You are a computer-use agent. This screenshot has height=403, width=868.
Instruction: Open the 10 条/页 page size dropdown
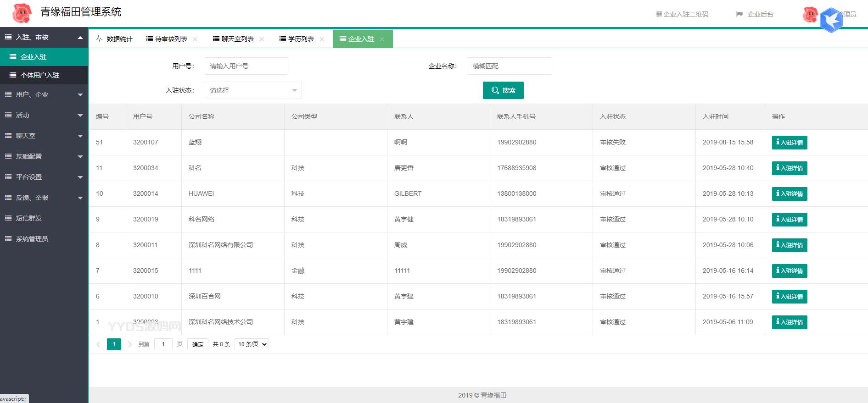click(252, 344)
